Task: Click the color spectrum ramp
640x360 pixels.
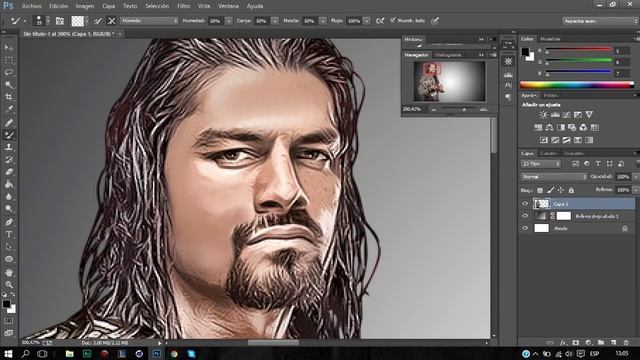Action: point(577,85)
